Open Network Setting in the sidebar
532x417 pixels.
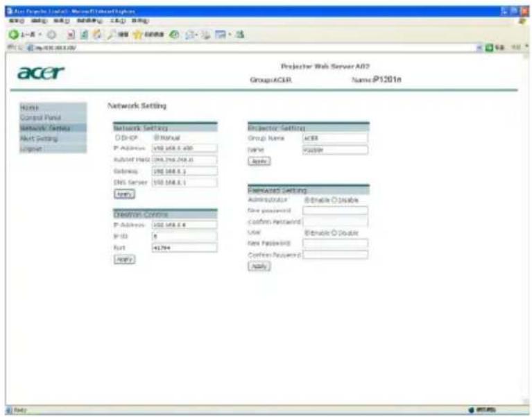click(x=53, y=128)
